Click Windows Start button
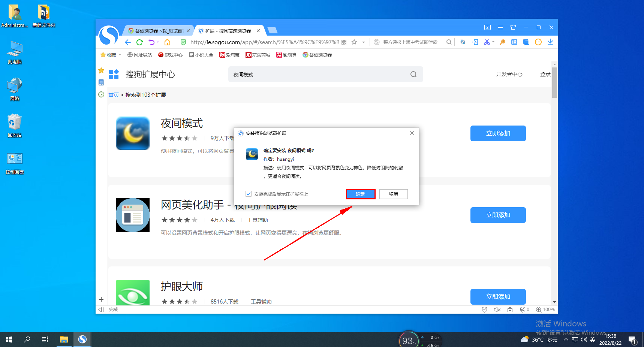Image resolution: width=644 pixels, height=347 pixels. (9, 340)
